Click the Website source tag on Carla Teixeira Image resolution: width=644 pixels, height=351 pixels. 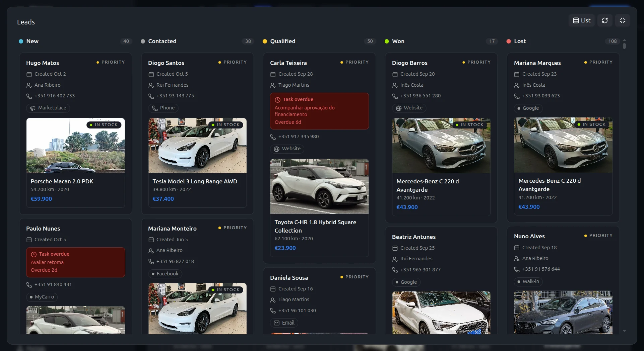(x=287, y=149)
